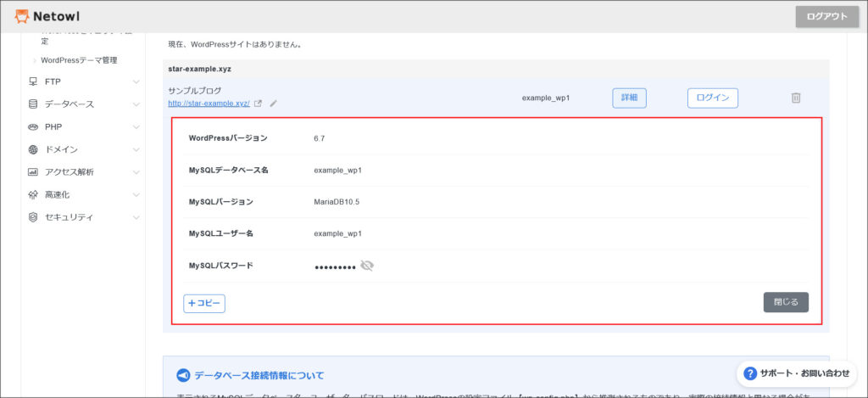The width and height of the screenshot is (868, 398).
Task: Open the http://star-example.xyz/ link
Action: pos(209,103)
